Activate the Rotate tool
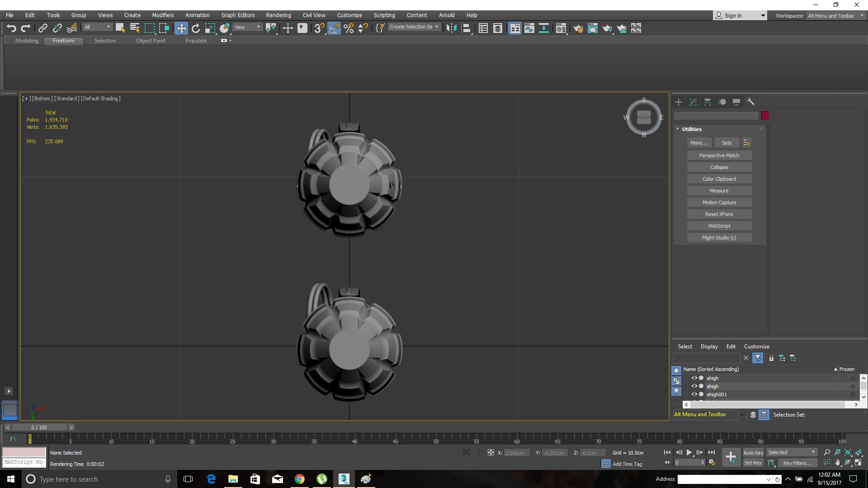Viewport: 868px width, 488px height. point(196,28)
